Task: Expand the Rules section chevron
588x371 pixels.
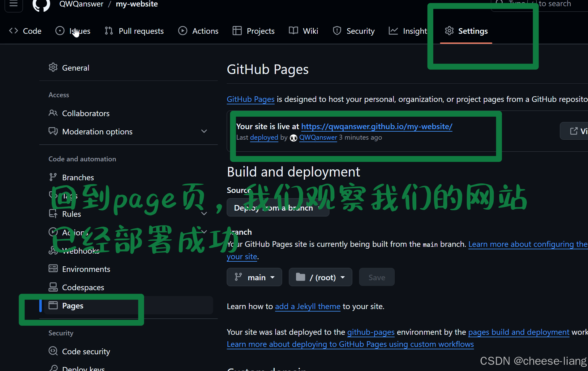Action: pyautogui.click(x=204, y=214)
